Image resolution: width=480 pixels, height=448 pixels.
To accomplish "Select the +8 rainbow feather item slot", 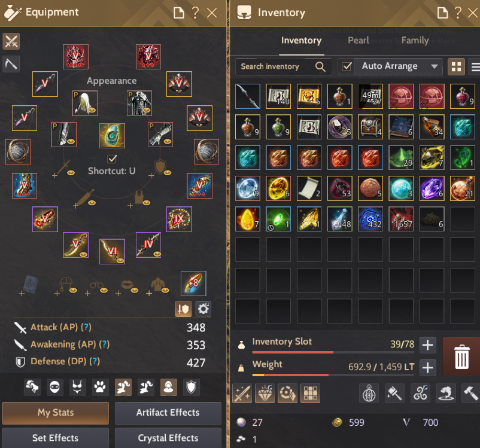I will click(x=193, y=284).
